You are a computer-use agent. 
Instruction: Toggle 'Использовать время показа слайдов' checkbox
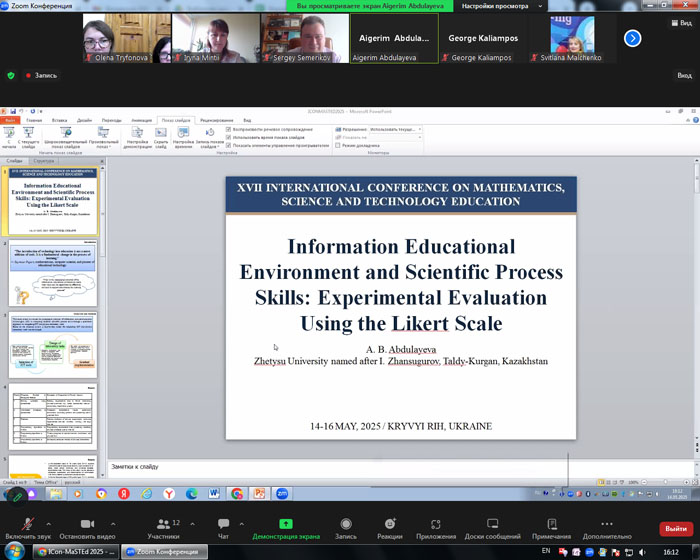tap(229, 137)
